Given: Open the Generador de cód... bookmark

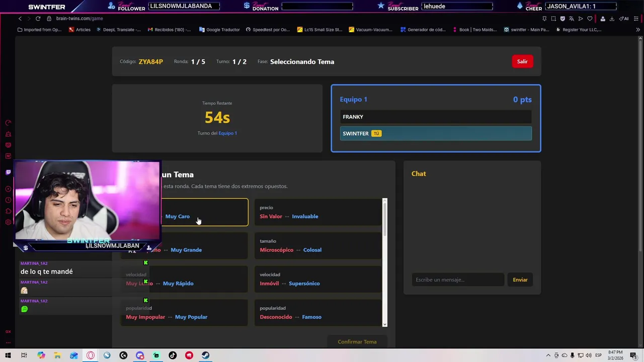Looking at the screenshot, I should pos(423,30).
